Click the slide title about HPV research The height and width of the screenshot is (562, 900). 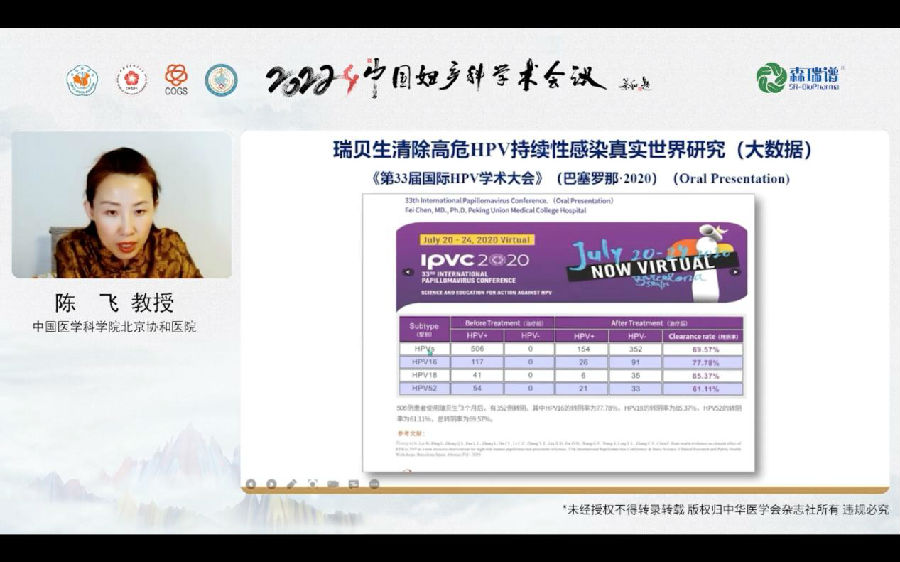(571, 150)
